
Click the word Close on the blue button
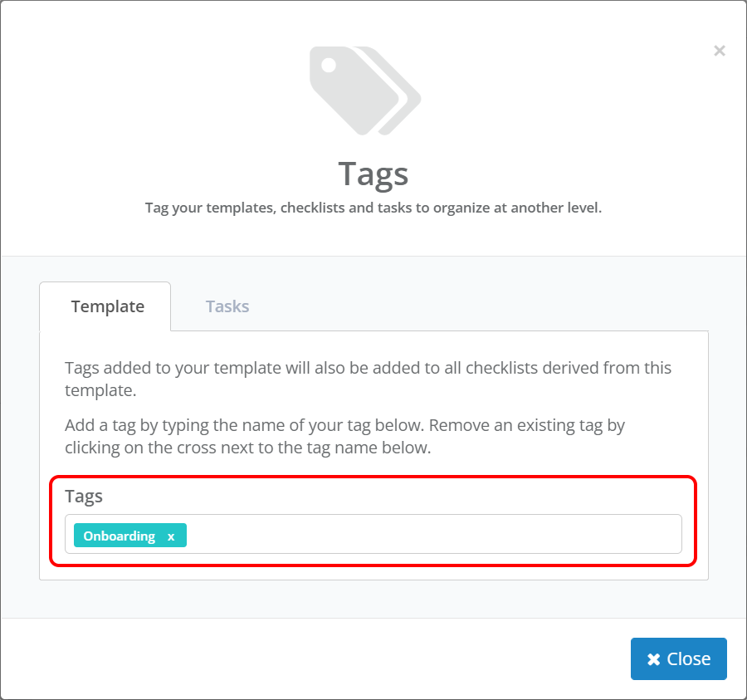pyautogui.click(x=688, y=659)
